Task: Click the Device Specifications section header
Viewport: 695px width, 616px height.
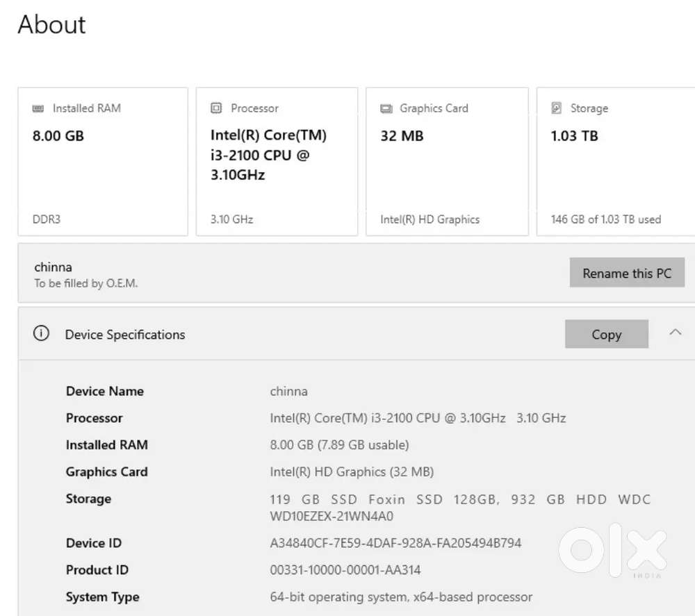Action: [125, 335]
